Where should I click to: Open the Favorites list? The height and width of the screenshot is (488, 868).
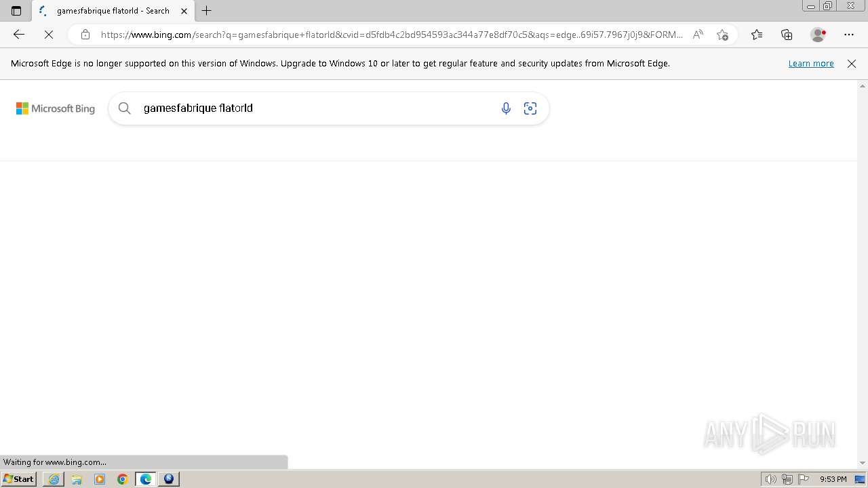pyautogui.click(x=757, y=35)
